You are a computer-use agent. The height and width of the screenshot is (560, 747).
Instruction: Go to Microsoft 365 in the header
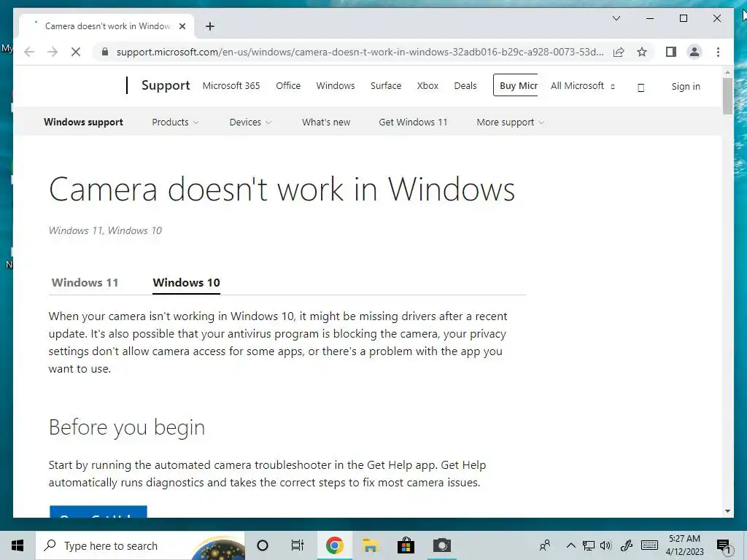pyautogui.click(x=231, y=86)
